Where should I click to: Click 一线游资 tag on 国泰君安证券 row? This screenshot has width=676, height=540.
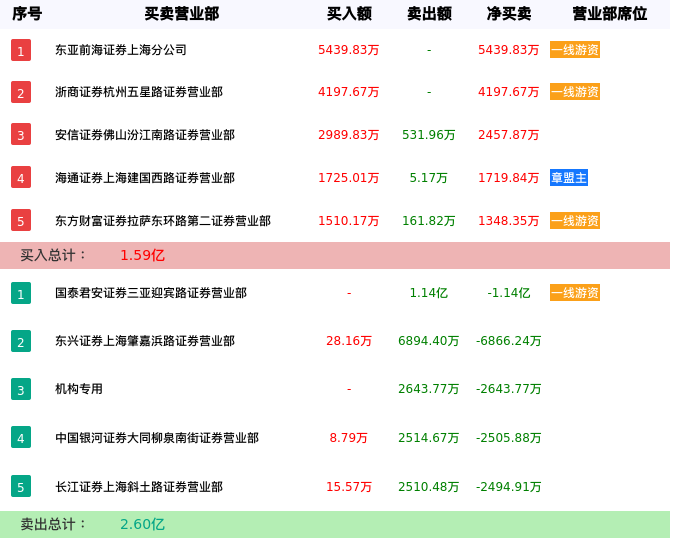575,293
